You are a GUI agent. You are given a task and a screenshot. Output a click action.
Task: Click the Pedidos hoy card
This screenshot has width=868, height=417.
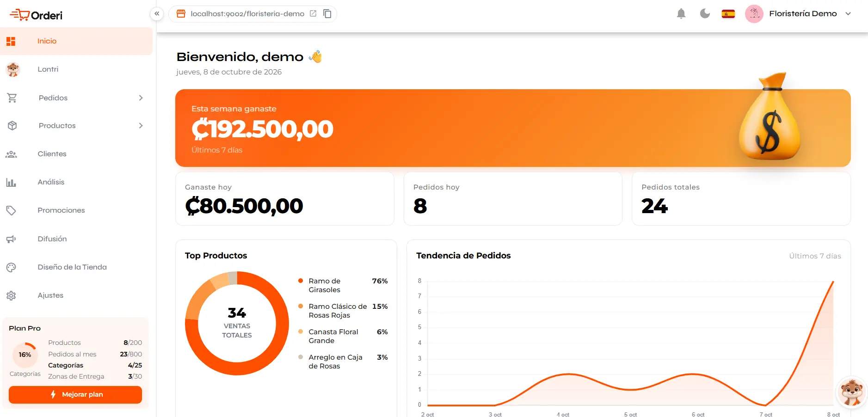tap(513, 199)
